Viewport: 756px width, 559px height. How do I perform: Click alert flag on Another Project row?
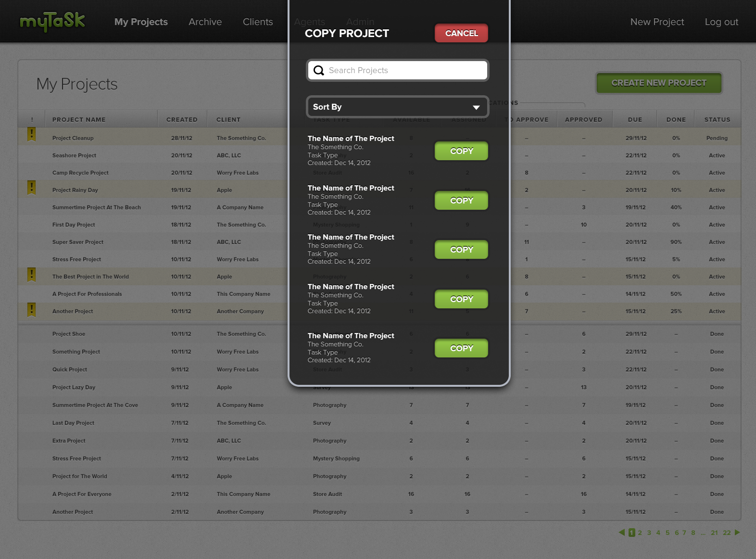pos(32,310)
